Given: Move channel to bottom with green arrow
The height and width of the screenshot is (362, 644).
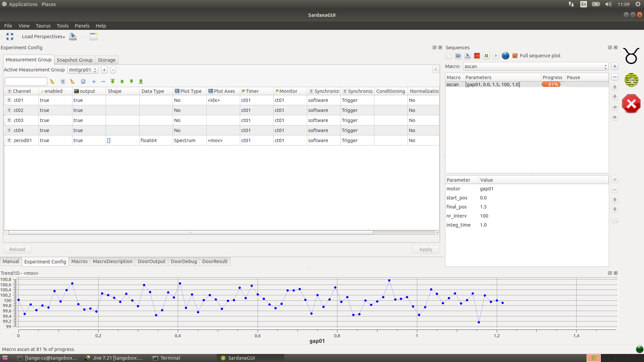Looking at the screenshot, I should (141, 81).
